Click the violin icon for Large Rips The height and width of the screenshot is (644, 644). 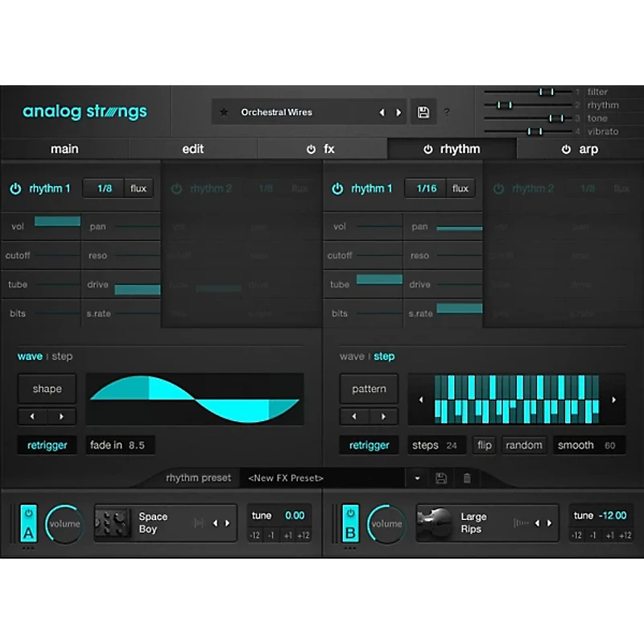[x=436, y=522]
